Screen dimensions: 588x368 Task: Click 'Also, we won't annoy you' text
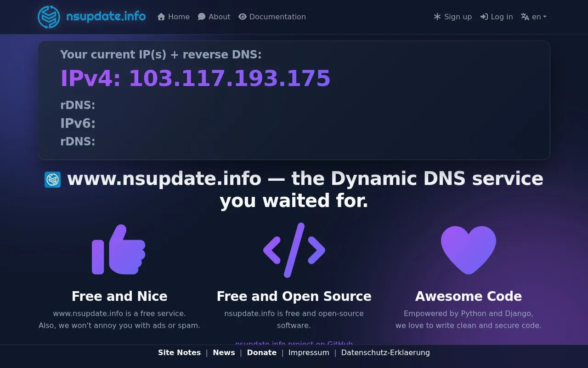click(86, 326)
